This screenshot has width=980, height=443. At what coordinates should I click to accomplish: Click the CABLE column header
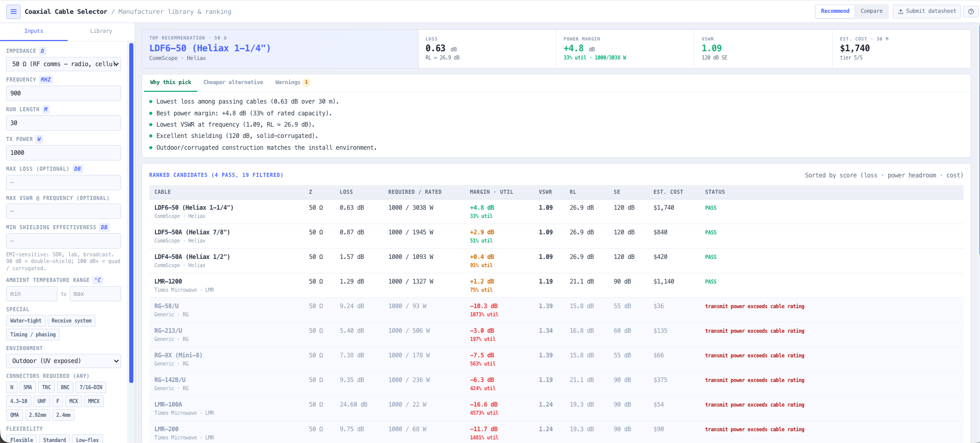[x=163, y=192]
